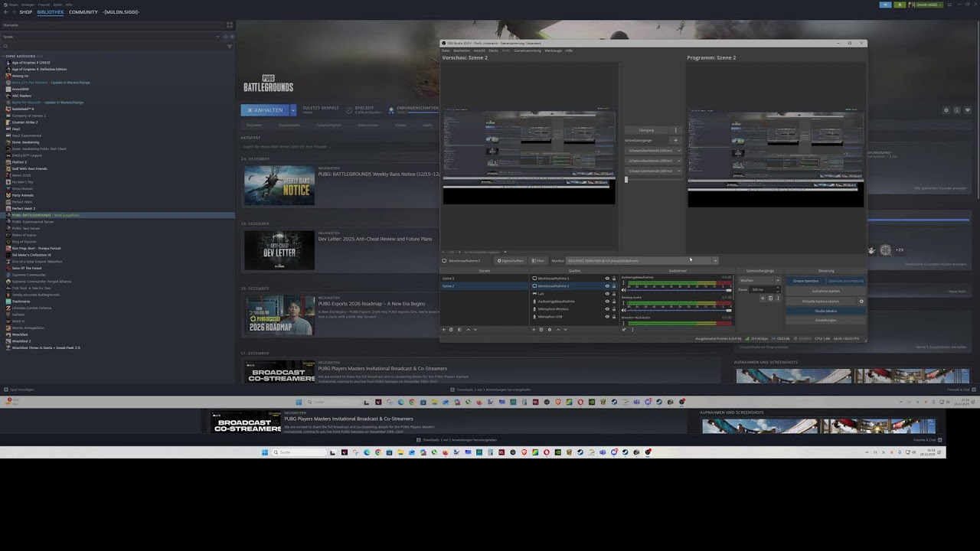Screen dimensions: 980x551
Task: Hide the Audioeingabeaufnahme source
Action: 607,302
